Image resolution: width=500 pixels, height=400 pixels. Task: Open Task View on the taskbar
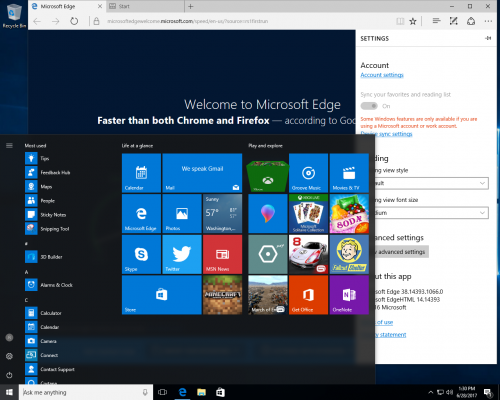point(162,392)
